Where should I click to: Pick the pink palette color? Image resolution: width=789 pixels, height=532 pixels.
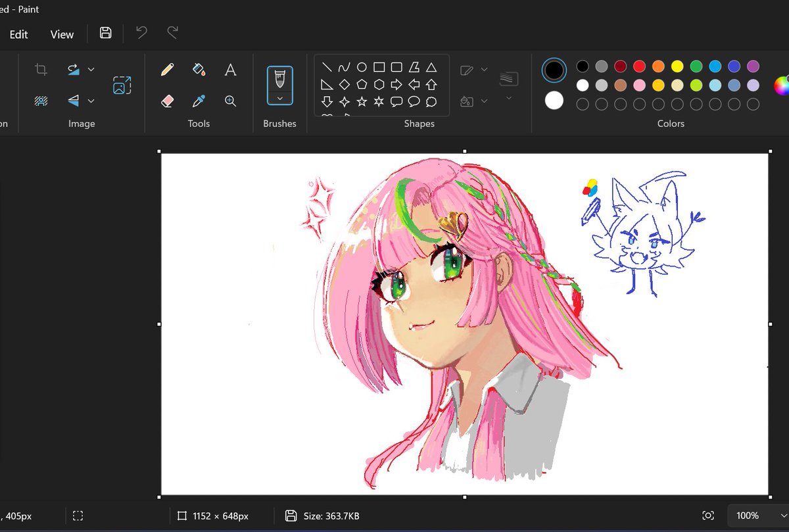(639, 85)
